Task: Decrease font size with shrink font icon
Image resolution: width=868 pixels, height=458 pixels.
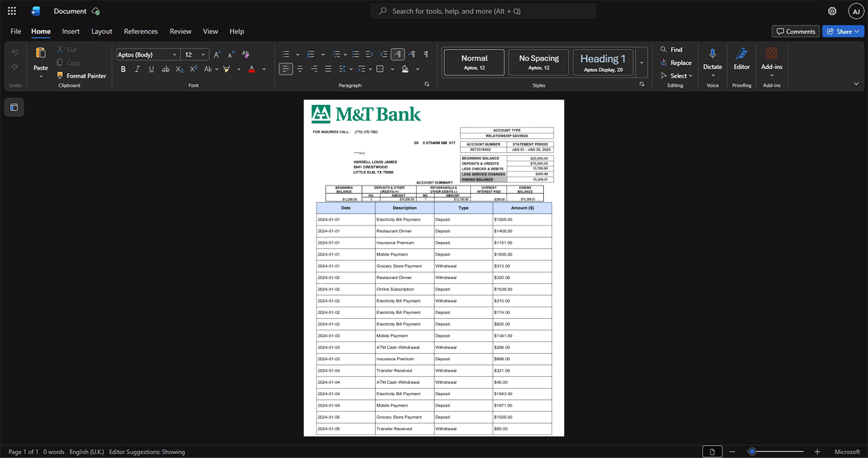Action: tap(231, 55)
